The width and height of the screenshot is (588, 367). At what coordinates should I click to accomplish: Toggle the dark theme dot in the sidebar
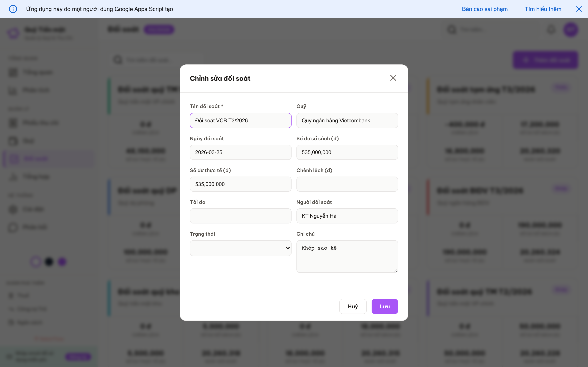tap(49, 262)
